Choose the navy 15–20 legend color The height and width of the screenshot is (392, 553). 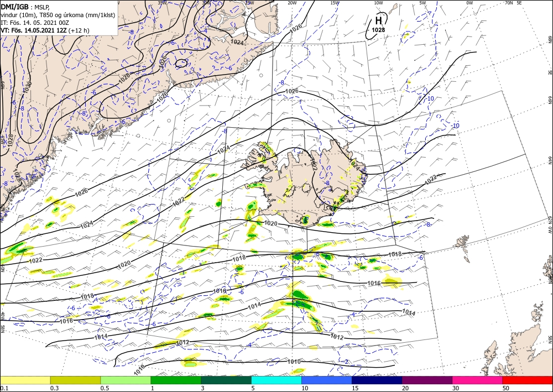pos(377,380)
